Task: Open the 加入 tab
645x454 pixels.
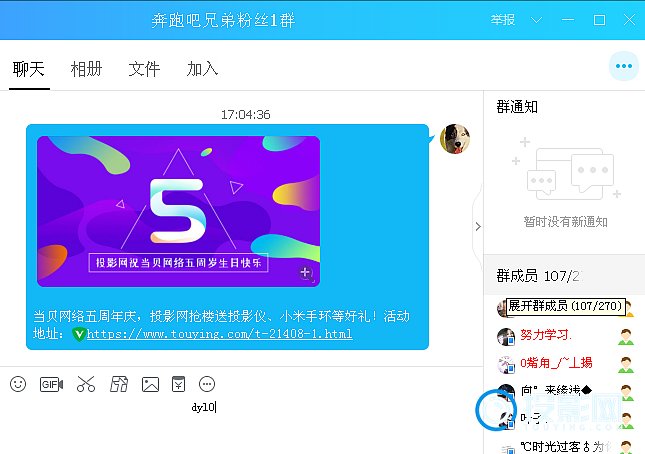Action: 202,69
